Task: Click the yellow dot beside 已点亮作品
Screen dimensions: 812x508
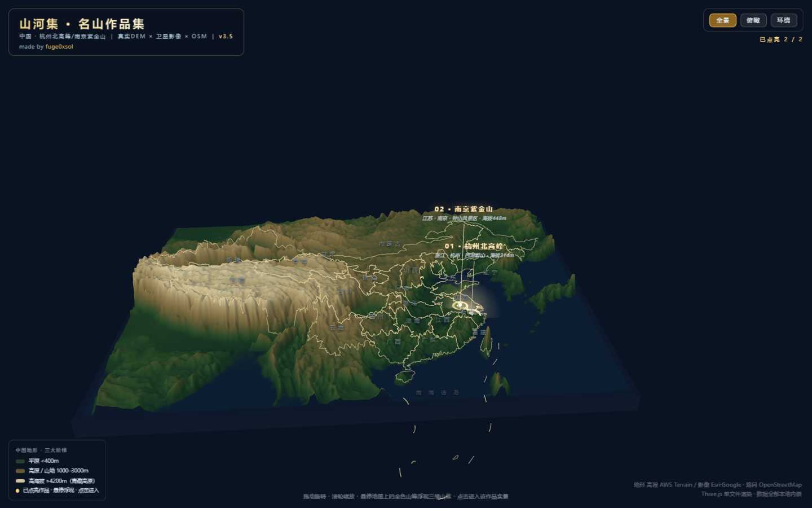Action: pyautogui.click(x=17, y=491)
